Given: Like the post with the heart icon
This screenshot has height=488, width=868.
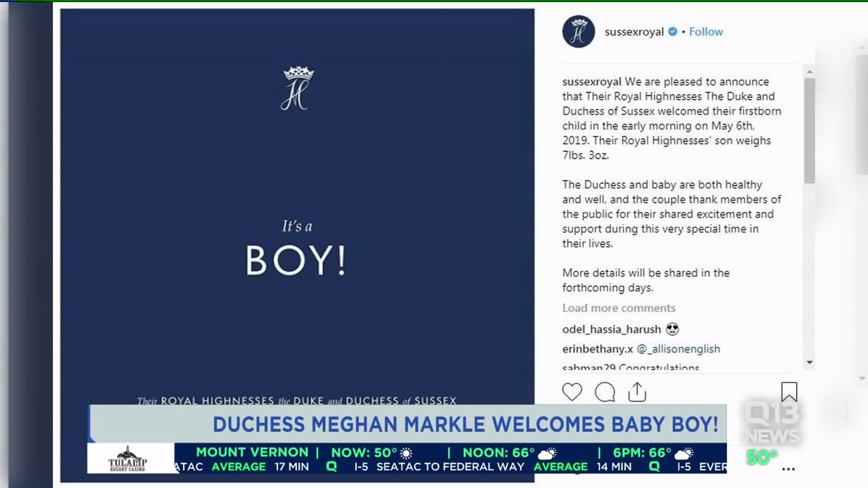Looking at the screenshot, I should point(572,392).
